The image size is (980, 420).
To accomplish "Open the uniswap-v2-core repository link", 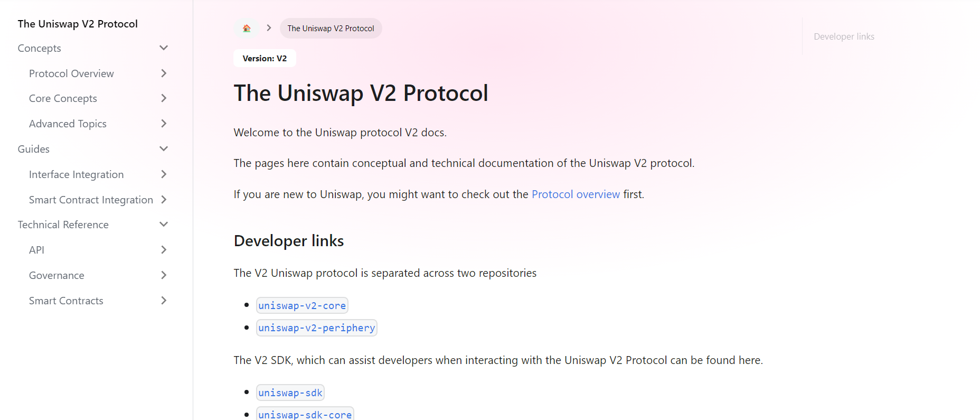I will point(302,306).
